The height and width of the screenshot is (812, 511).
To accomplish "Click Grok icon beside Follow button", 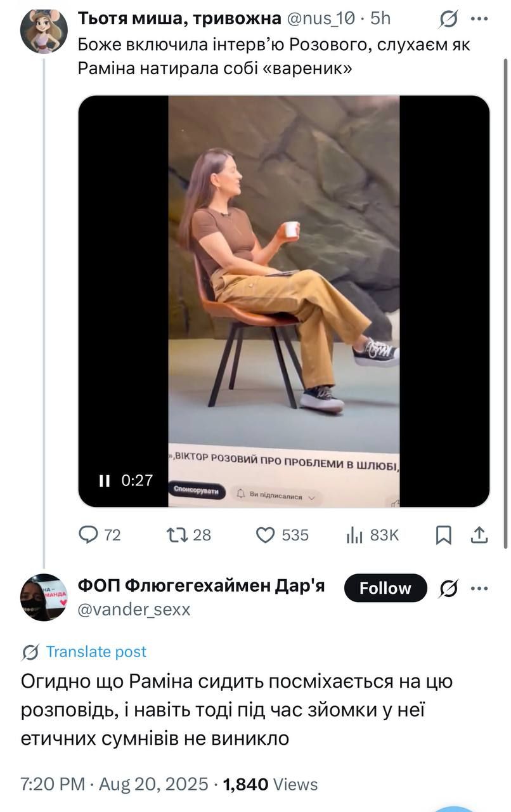I will pos(450,589).
